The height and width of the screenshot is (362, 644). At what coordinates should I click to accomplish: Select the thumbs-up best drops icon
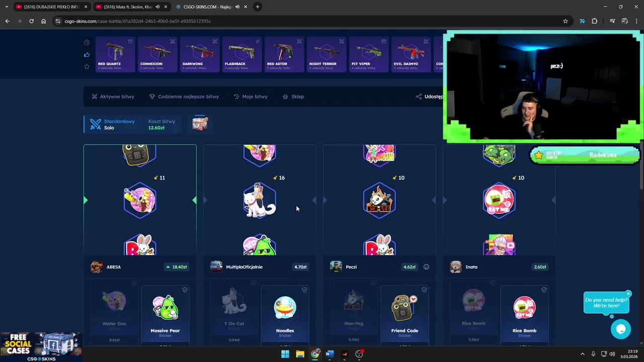[87, 54]
